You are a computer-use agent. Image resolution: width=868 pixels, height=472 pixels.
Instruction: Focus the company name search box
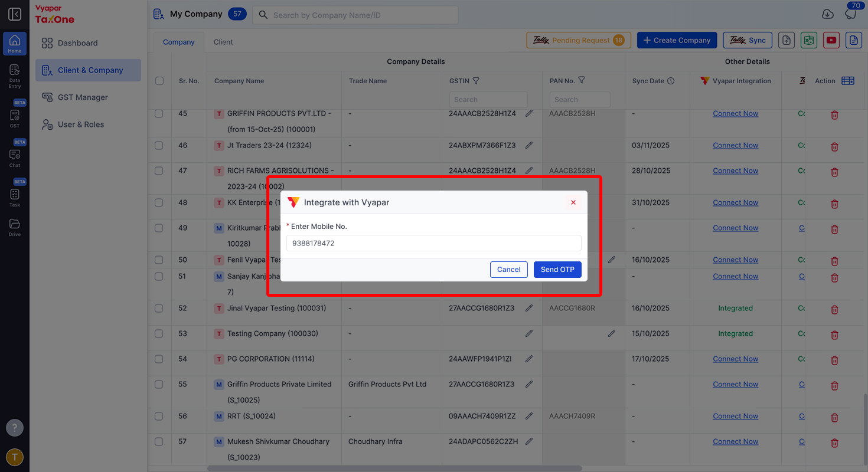click(355, 15)
